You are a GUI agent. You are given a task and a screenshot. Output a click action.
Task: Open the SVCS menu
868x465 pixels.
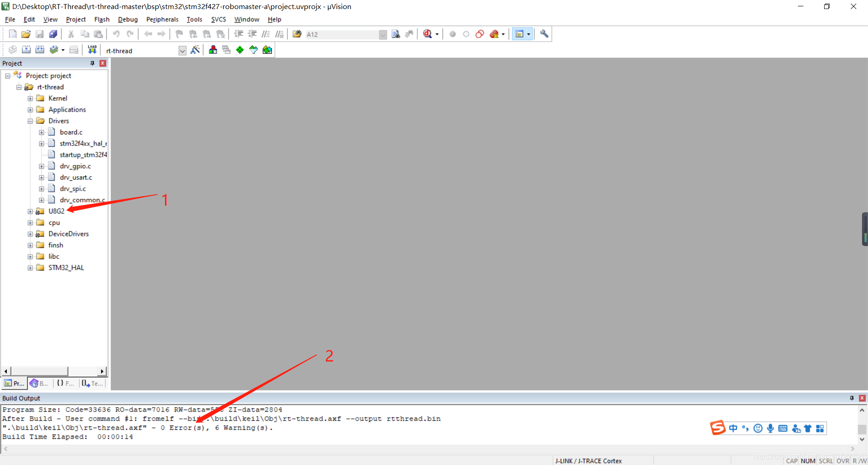click(x=218, y=19)
